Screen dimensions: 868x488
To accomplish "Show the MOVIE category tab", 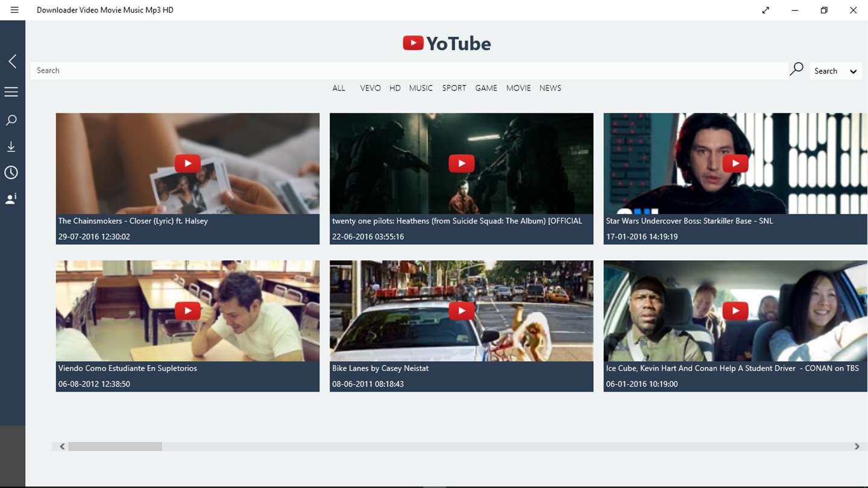I will [518, 88].
